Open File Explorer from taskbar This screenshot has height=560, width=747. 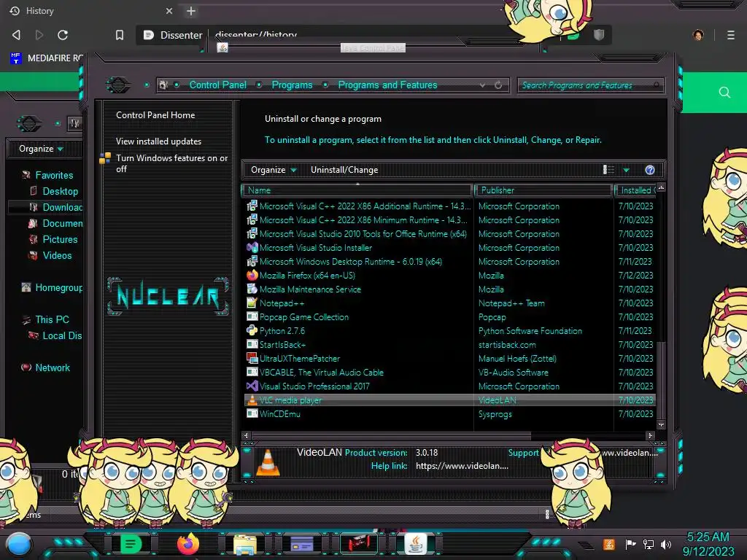(245, 544)
